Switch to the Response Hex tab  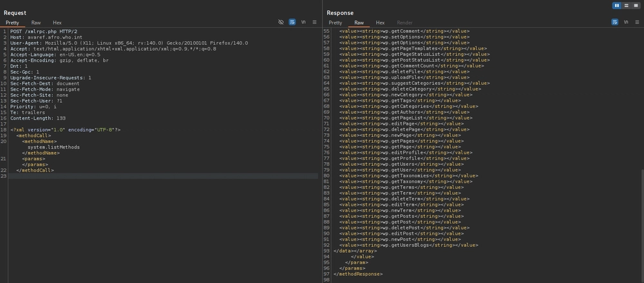click(381, 23)
